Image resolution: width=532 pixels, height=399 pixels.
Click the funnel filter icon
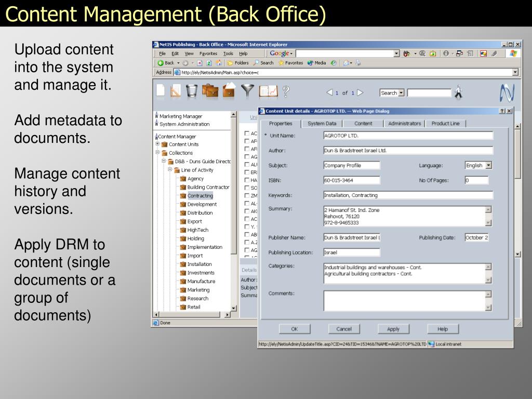coord(247,91)
